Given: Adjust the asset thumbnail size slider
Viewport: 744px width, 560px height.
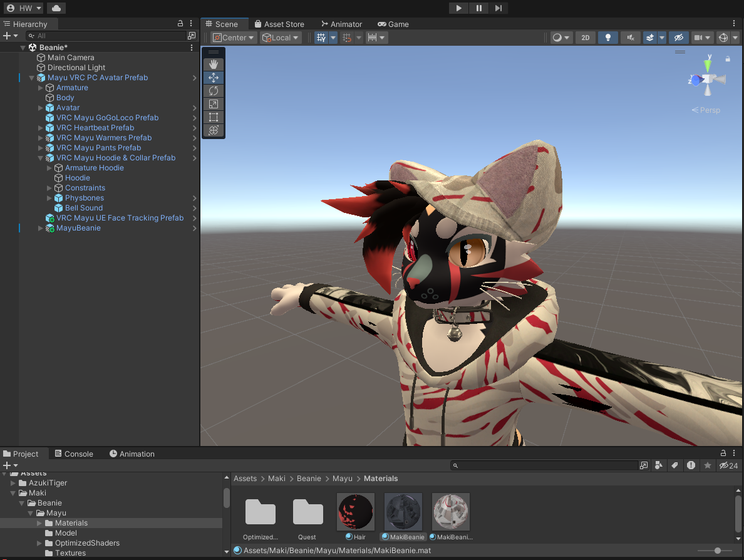Looking at the screenshot, I should pos(718,551).
